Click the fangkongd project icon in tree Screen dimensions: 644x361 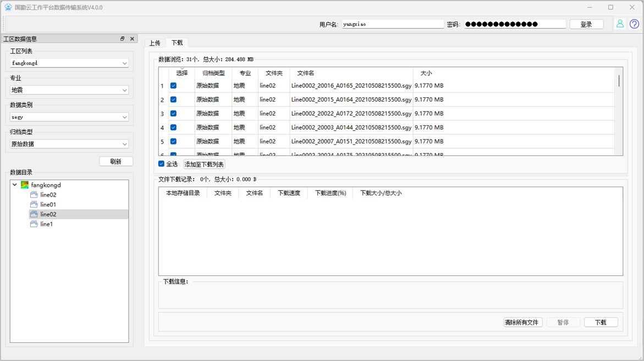coord(25,185)
